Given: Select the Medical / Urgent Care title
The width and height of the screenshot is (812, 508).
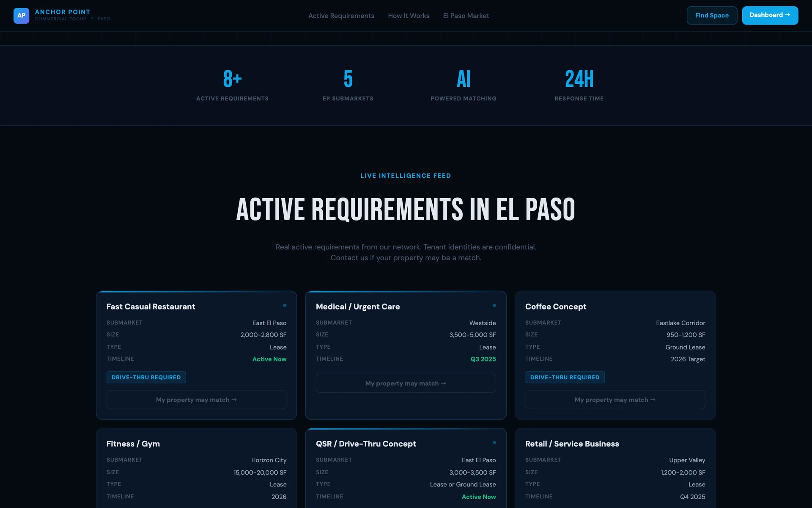Looking at the screenshot, I should (357, 306).
